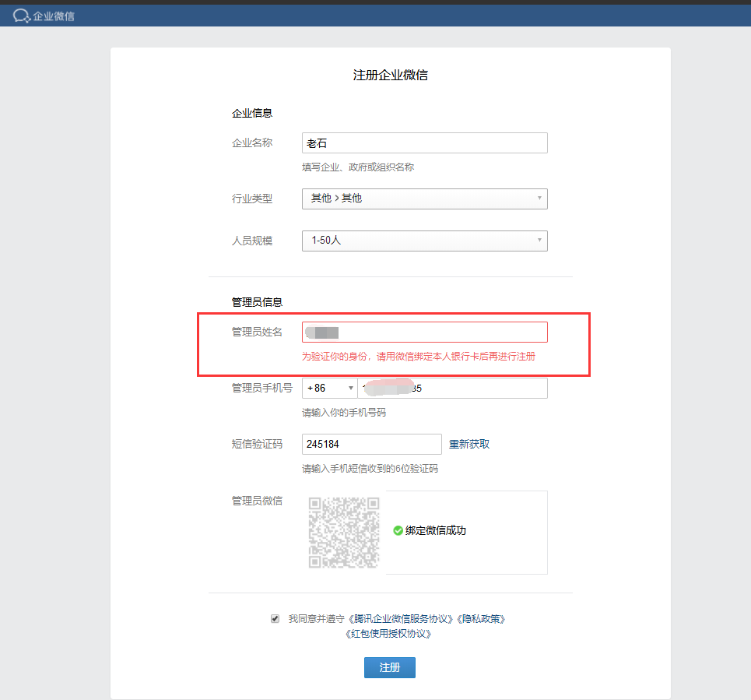Click the hint 请输入你的手机号码
Viewport: 751px width, 700px height.
(344, 412)
